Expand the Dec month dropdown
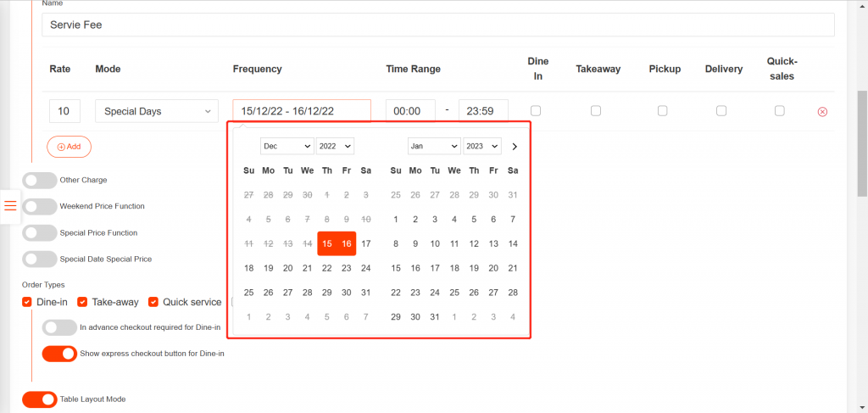Screen dimensions: 868x413 point(287,147)
